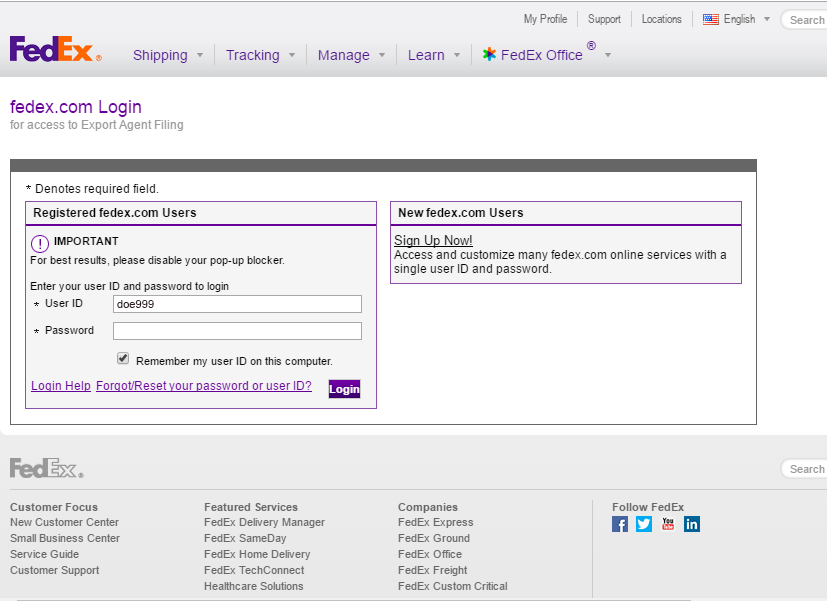Expand the Manage menu arrow
The height and width of the screenshot is (601, 827).
[382, 55]
